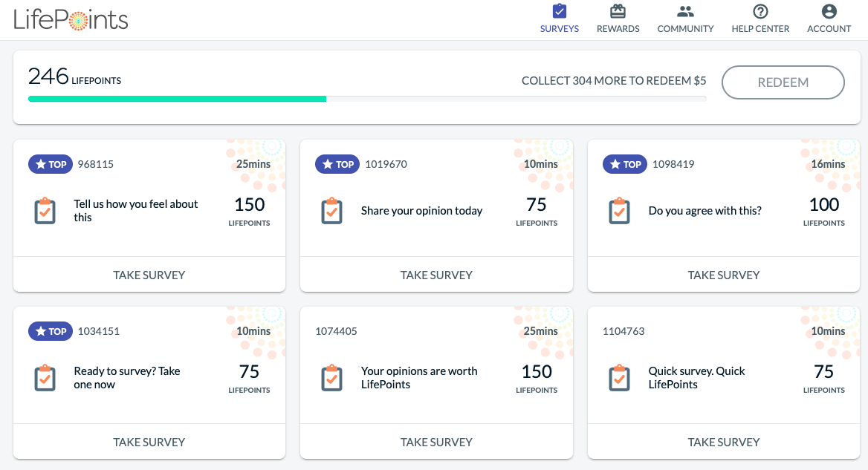Take survey 968115

(x=149, y=275)
